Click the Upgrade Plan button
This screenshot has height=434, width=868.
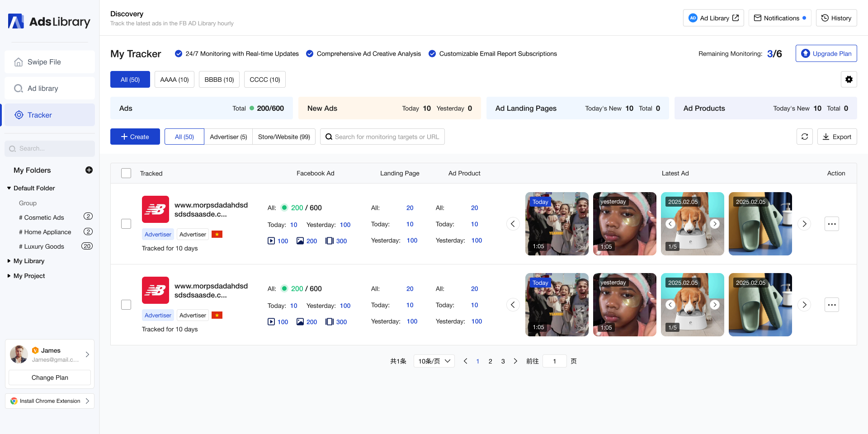tap(826, 53)
